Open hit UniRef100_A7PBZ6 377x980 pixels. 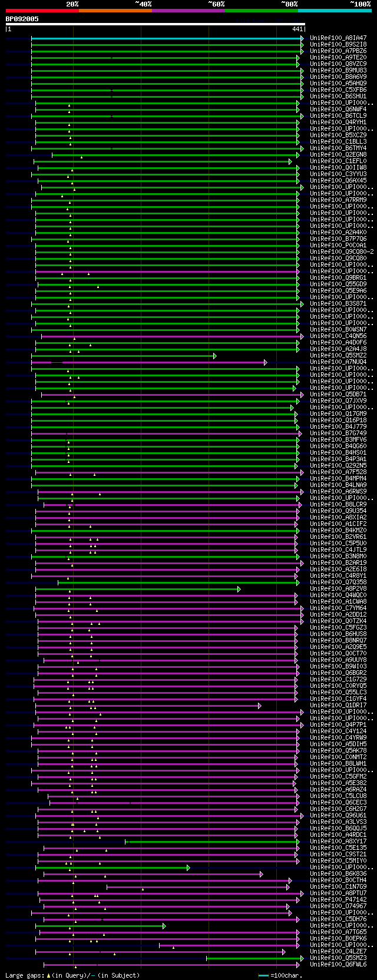tap(338, 51)
